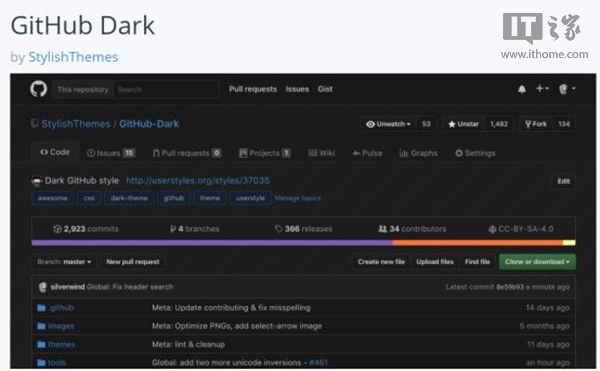The image size is (600, 371).
Task: Switch to the Issues tab
Action: (x=111, y=153)
